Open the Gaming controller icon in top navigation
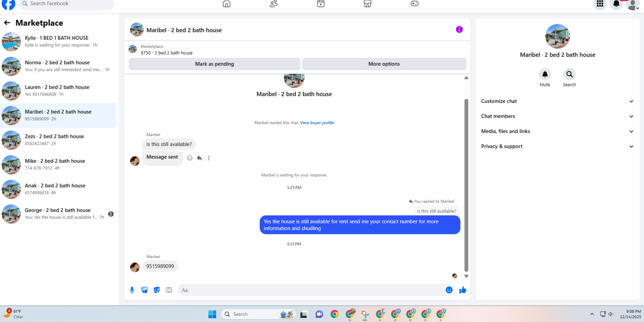 [x=415, y=3]
